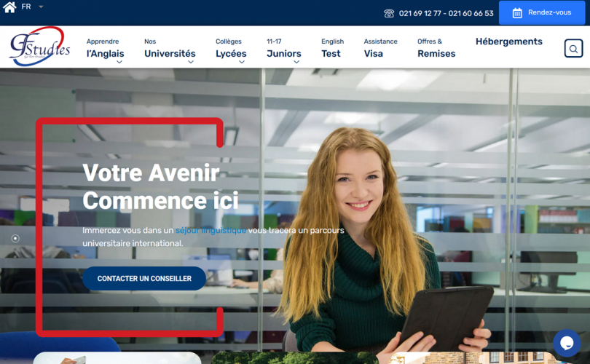Viewport: 590px width, 364px height.
Task: Open the FR language dropdown arrow
Action: (41, 7)
